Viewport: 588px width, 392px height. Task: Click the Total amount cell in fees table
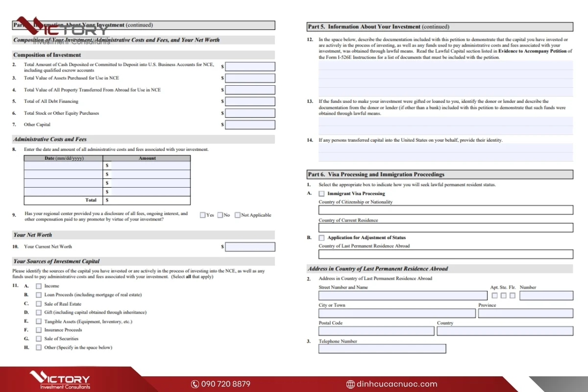tap(150, 200)
